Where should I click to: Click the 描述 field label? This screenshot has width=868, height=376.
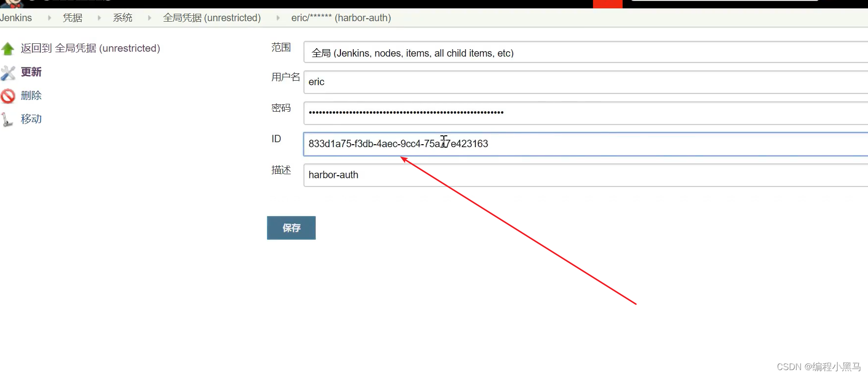(x=281, y=170)
